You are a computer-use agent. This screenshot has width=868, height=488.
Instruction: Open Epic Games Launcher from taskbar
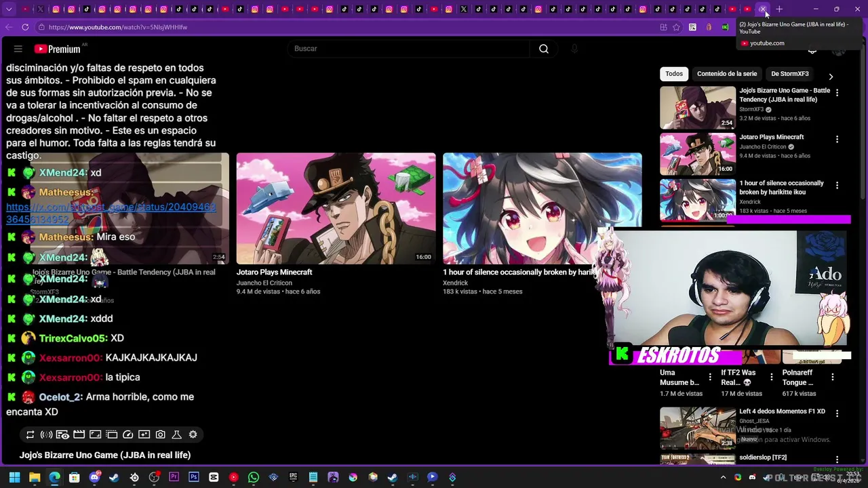point(293,477)
